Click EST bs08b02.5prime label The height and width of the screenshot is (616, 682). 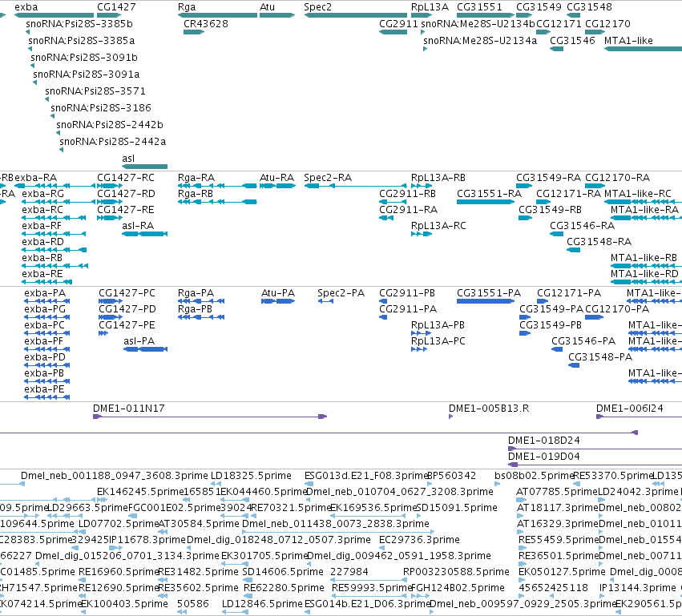[x=534, y=476]
